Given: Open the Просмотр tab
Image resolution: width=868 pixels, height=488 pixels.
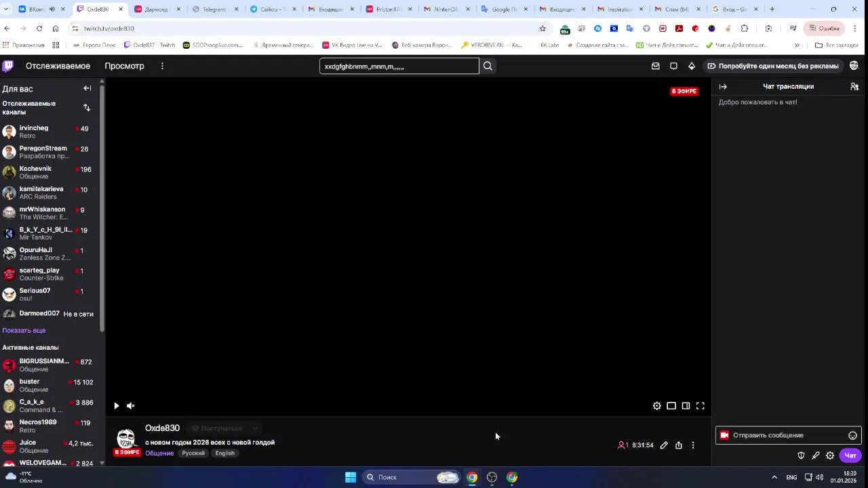Looking at the screenshot, I should coord(124,66).
